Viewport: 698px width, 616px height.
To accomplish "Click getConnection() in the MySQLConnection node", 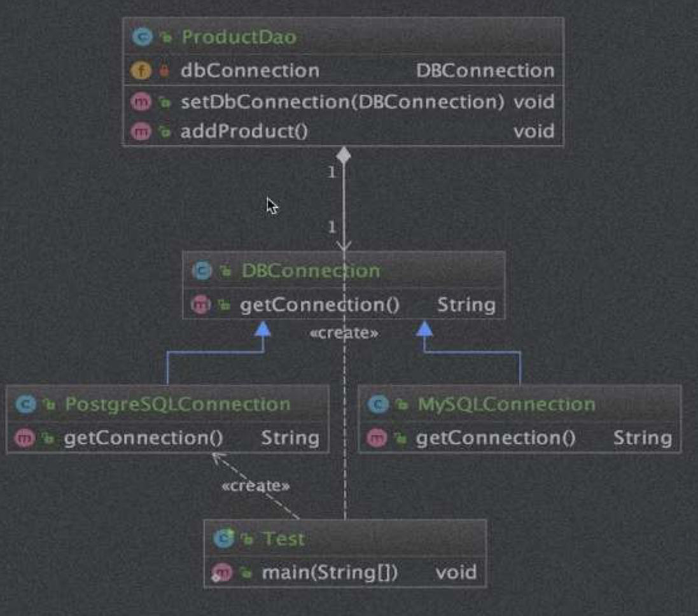I will [496, 438].
